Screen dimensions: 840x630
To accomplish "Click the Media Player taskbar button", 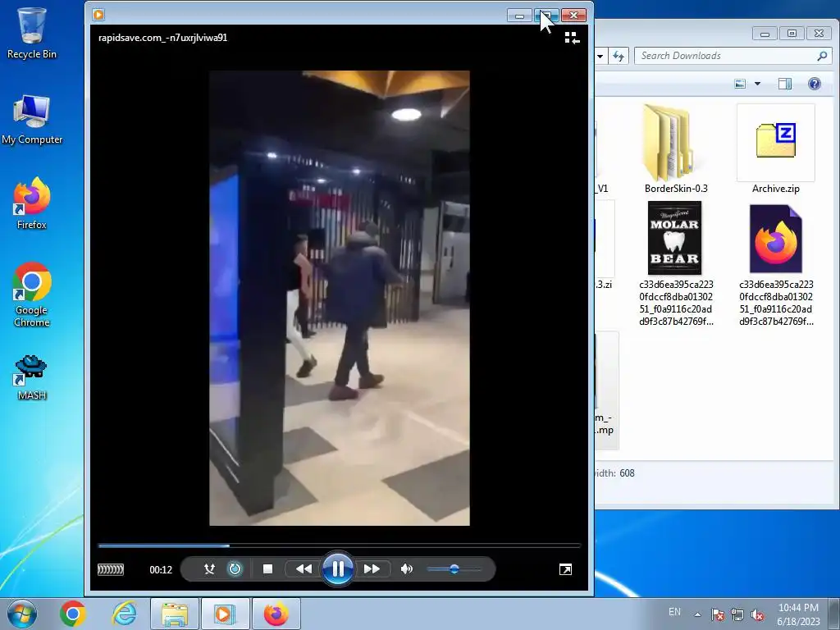I will (225, 614).
